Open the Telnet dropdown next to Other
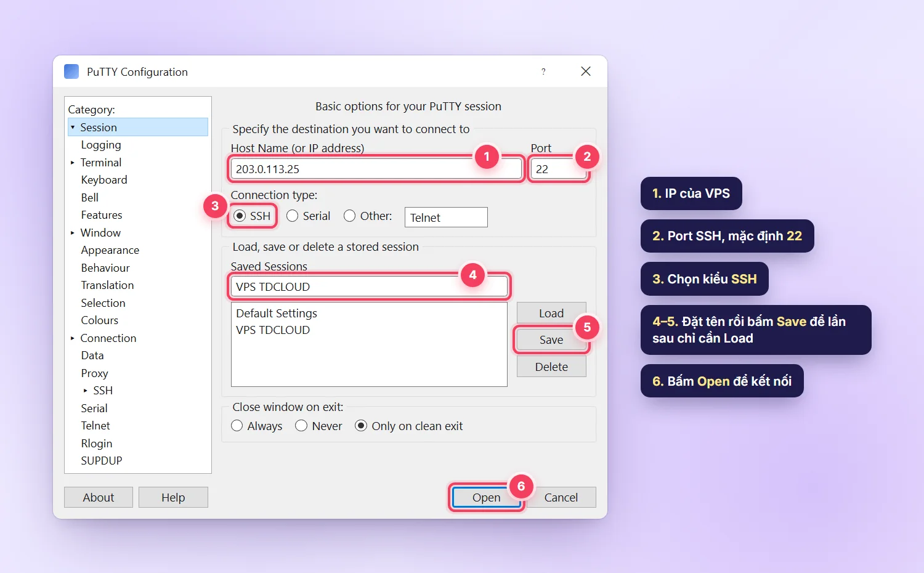The height and width of the screenshot is (573, 924). pos(446,217)
